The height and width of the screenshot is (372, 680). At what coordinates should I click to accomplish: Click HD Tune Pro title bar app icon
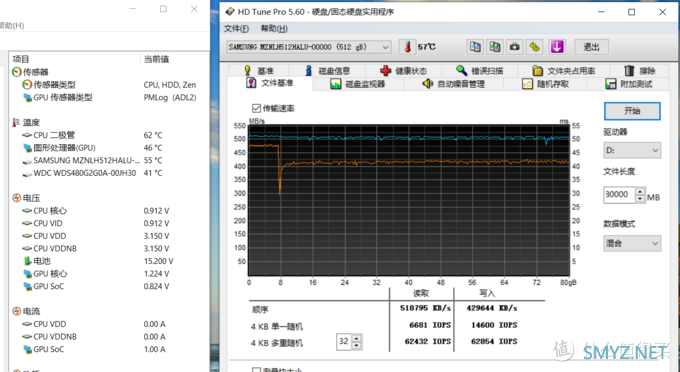[x=230, y=12]
